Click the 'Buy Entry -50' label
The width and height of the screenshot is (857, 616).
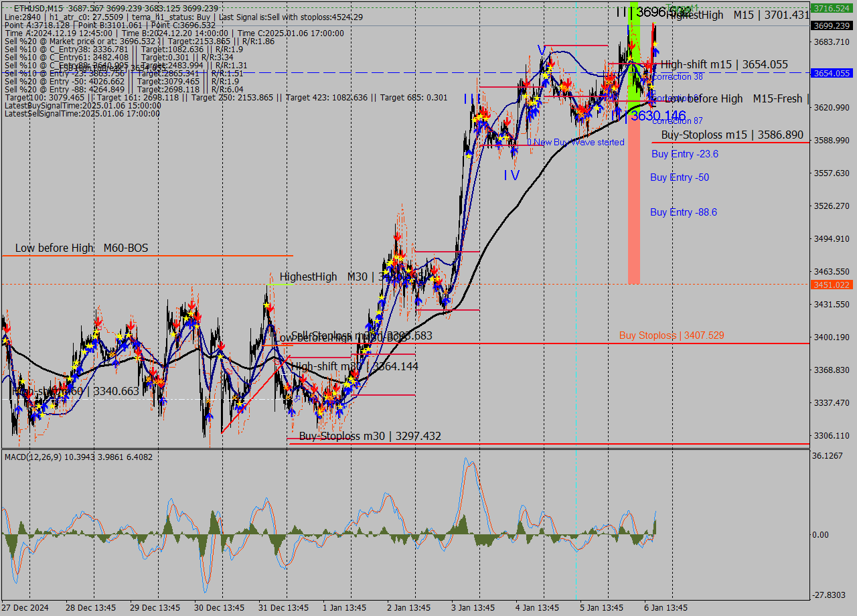tap(680, 177)
